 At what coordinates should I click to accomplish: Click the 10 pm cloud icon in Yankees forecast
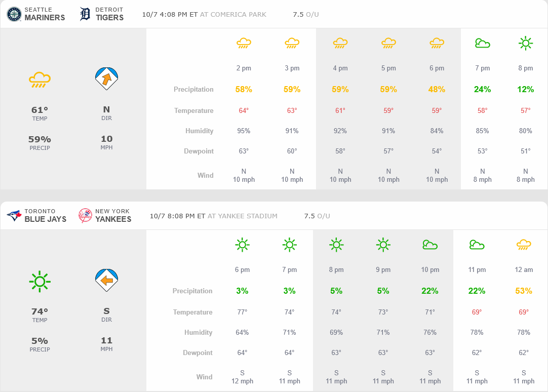click(430, 245)
